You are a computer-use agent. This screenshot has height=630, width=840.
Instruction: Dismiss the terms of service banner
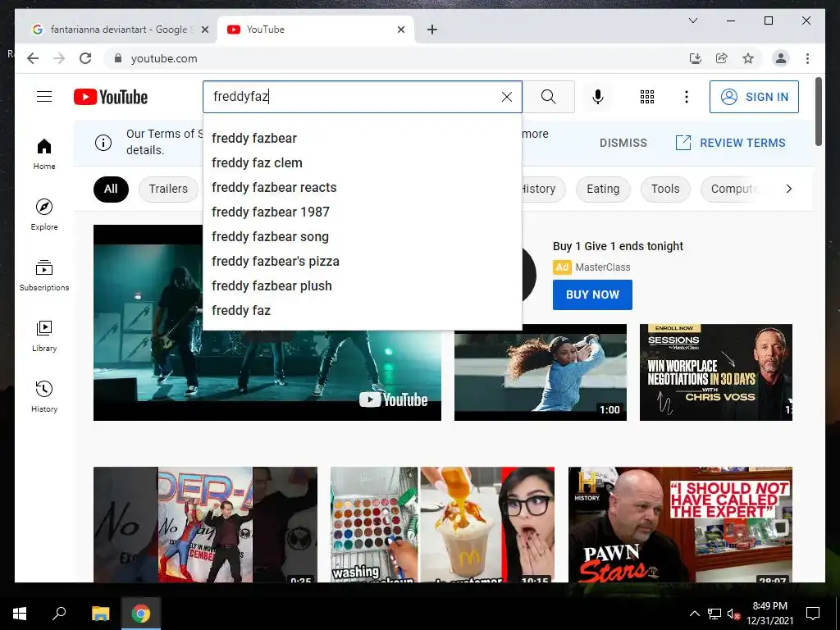pyautogui.click(x=623, y=143)
